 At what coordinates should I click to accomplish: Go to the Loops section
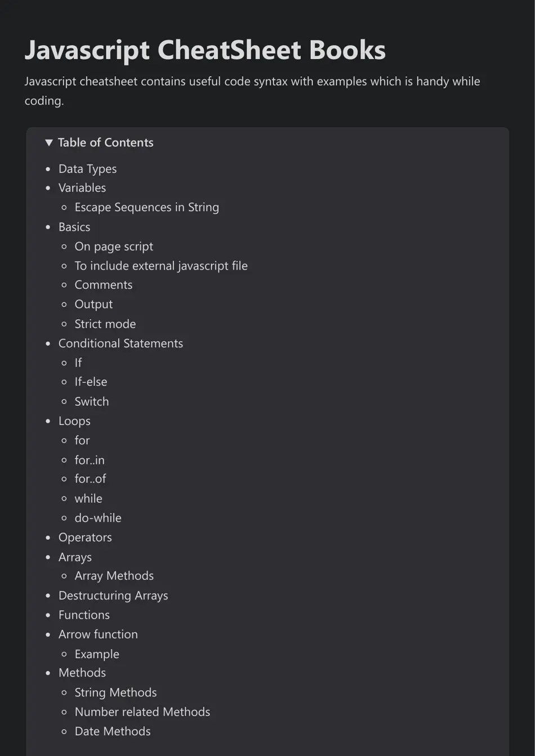coord(74,421)
